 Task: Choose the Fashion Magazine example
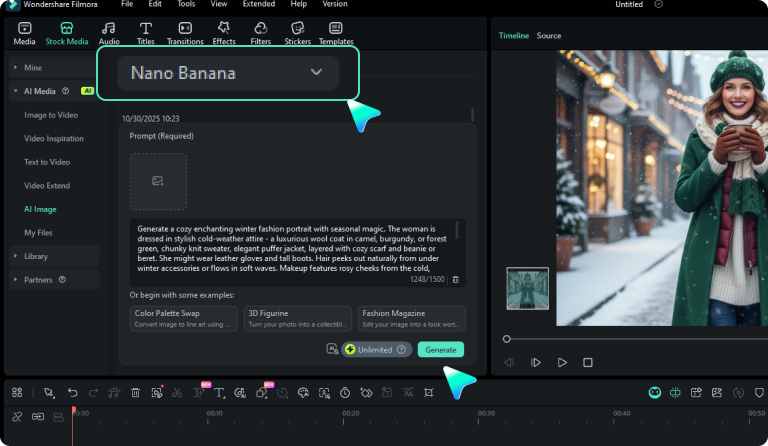point(411,318)
